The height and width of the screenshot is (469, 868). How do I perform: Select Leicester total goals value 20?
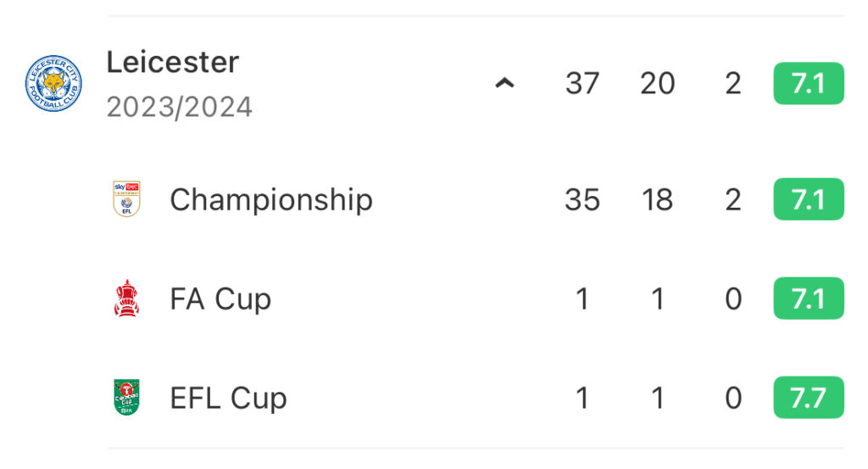(x=658, y=84)
